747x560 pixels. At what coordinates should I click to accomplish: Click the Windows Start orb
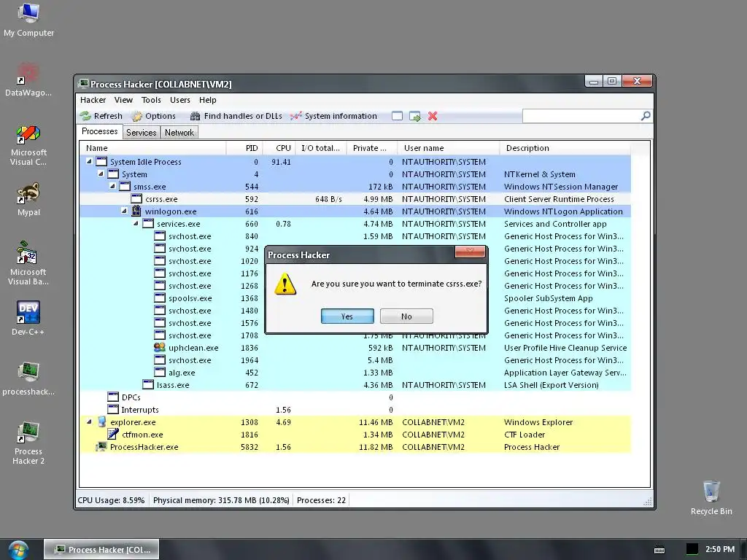[x=18, y=550]
